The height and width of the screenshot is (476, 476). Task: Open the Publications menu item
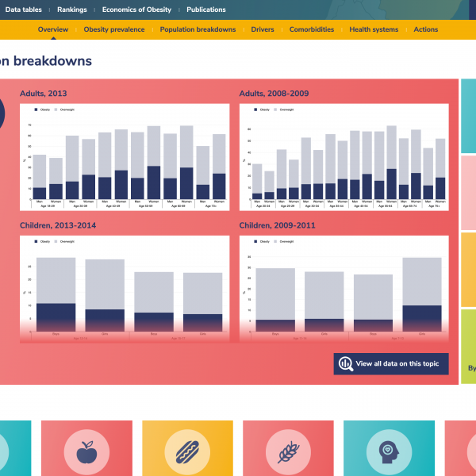pos(205,10)
